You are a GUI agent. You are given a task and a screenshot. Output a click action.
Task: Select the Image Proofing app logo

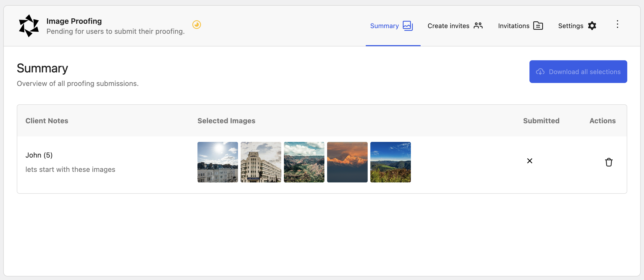point(29,25)
